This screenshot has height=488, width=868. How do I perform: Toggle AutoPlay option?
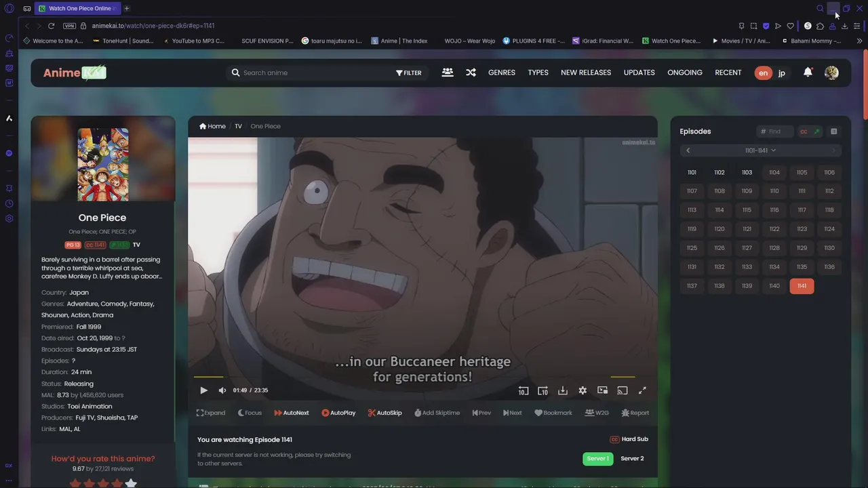338,413
